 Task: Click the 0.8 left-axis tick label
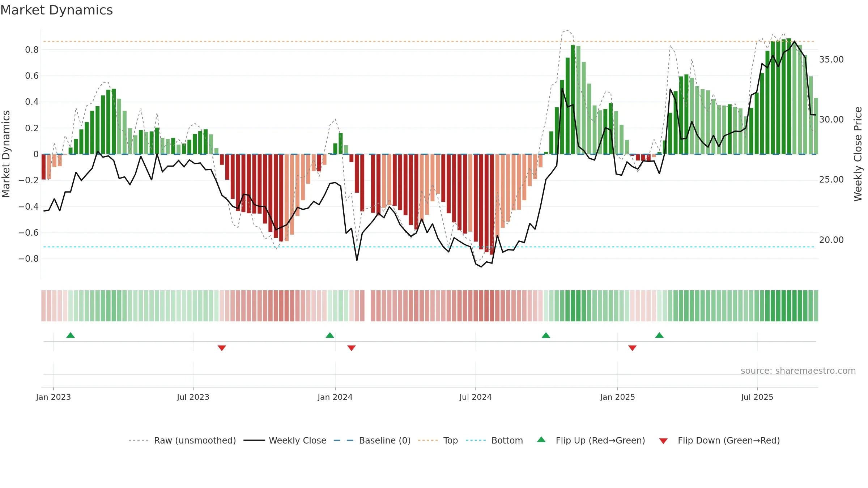click(x=32, y=50)
